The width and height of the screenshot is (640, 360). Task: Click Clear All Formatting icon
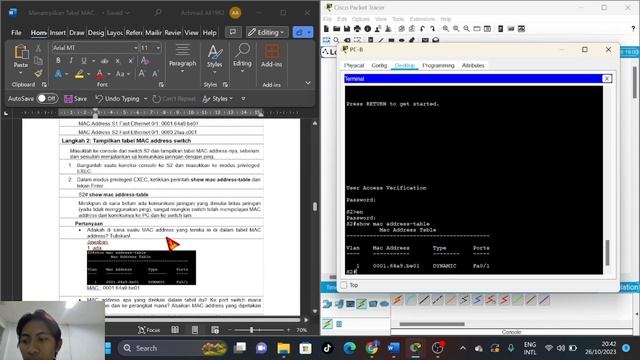pos(144,60)
